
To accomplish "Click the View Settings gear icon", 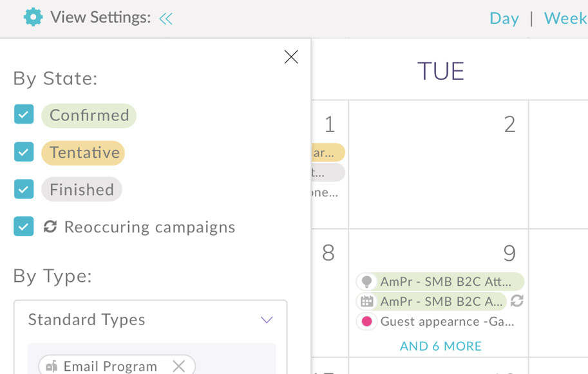I will [x=33, y=17].
